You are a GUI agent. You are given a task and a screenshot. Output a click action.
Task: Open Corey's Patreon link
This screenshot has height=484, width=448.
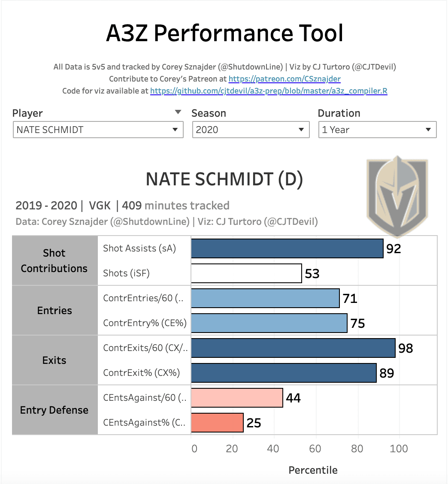tap(285, 79)
